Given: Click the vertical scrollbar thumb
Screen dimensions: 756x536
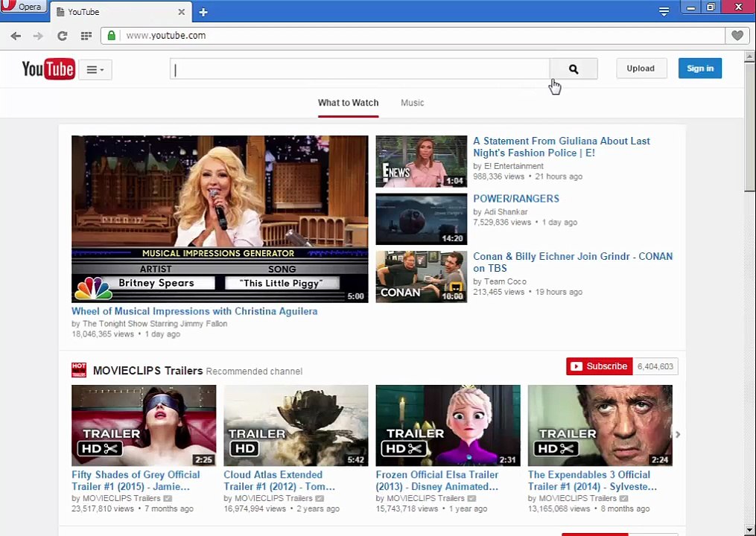Looking at the screenshot, I should tap(749, 127).
